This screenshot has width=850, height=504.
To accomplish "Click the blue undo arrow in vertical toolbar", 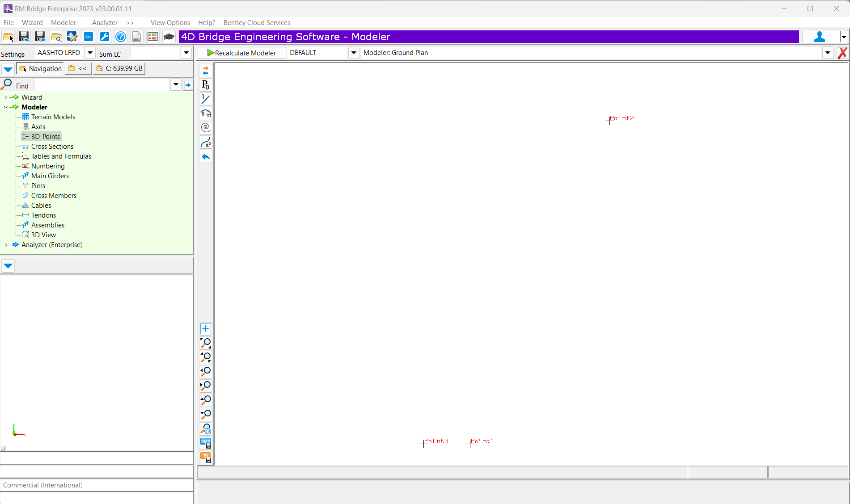I will point(206,156).
